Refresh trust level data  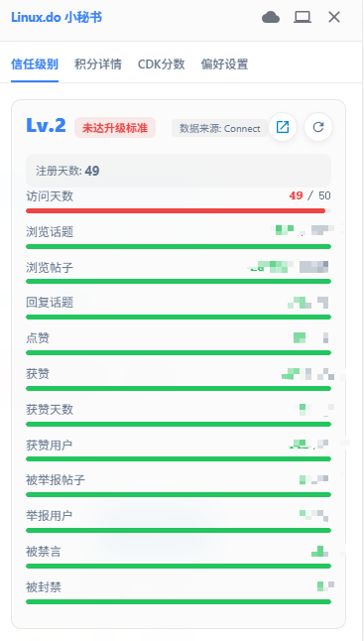pyautogui.click(x=318, y=127)
